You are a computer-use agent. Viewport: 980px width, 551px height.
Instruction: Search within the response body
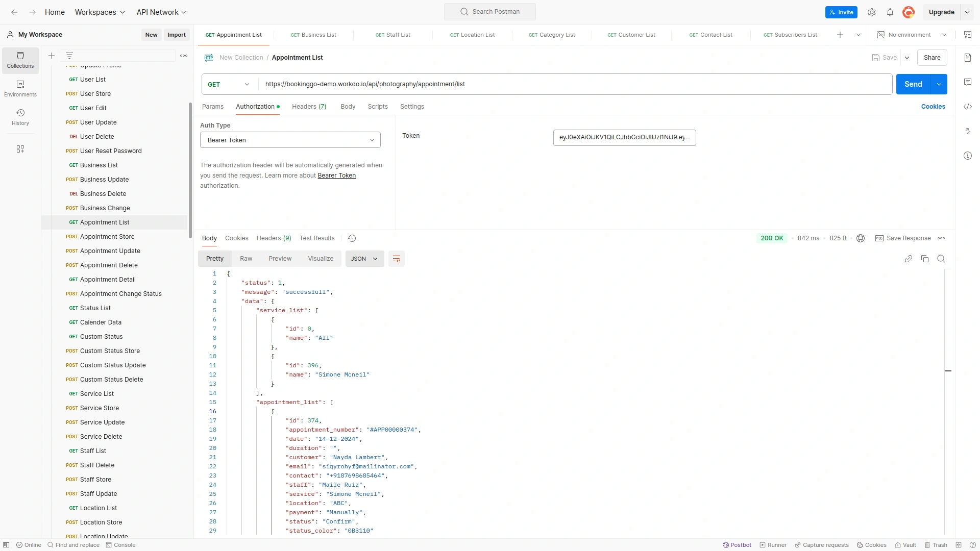pyautogui.click(x=941, y=259)
